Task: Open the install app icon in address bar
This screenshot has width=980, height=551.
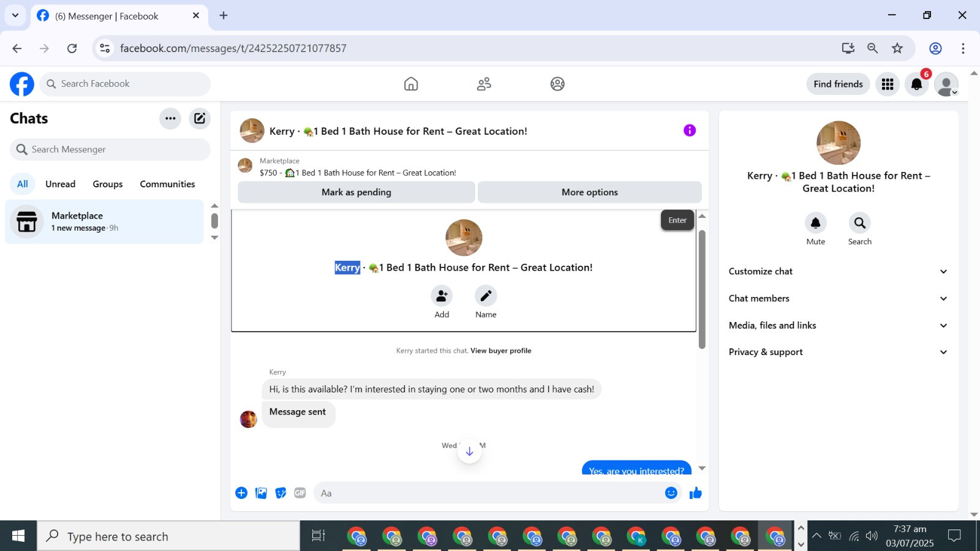Action: [x=848, y=48]
